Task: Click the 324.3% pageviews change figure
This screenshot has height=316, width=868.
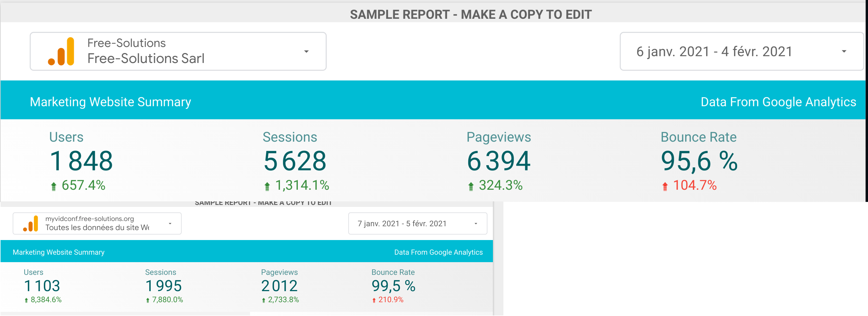Action: coord(501,185)
